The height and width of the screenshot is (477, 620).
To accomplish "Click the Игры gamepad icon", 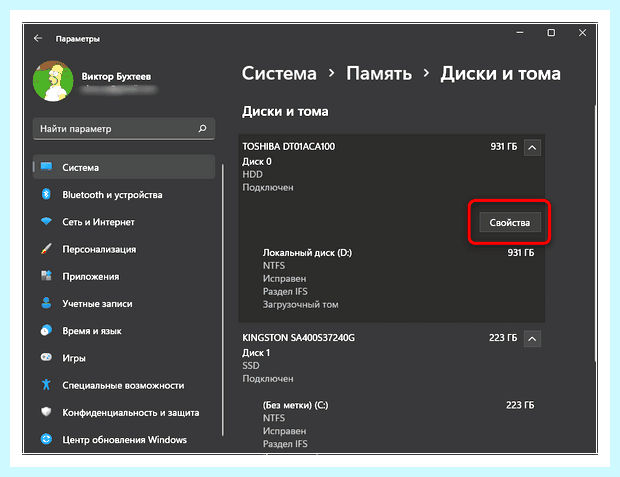I will tap(46, 358).
